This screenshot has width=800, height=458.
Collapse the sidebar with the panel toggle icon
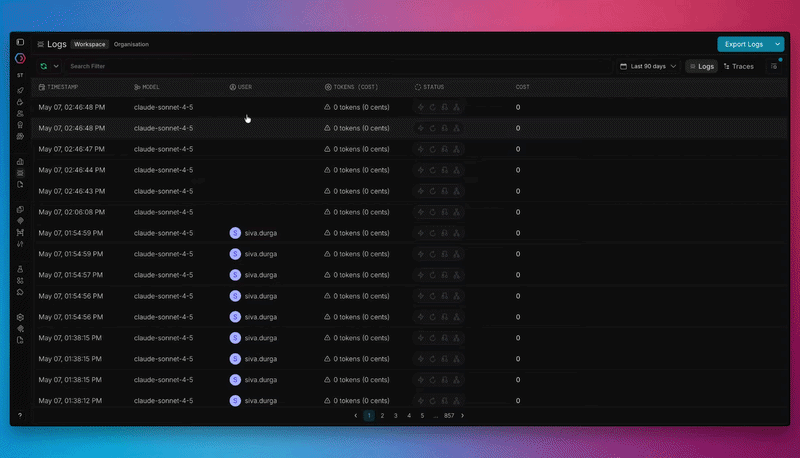[x=20, y=42]
